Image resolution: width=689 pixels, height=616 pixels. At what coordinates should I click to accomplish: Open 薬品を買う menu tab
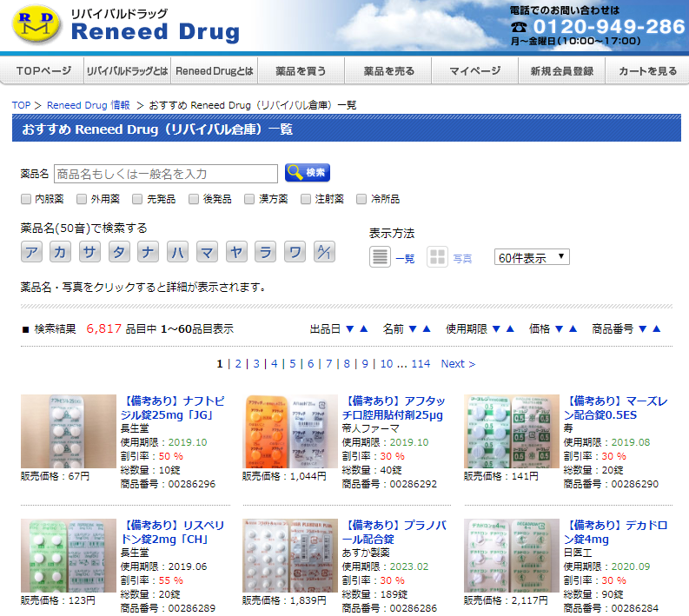[x=301, y=70]
